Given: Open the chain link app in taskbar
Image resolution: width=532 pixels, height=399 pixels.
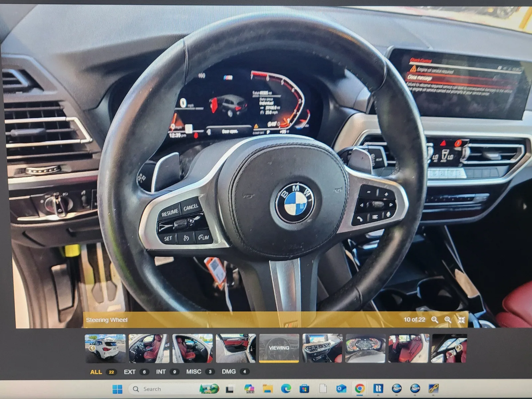Looking at the screenshot, I should coord(434,388).
